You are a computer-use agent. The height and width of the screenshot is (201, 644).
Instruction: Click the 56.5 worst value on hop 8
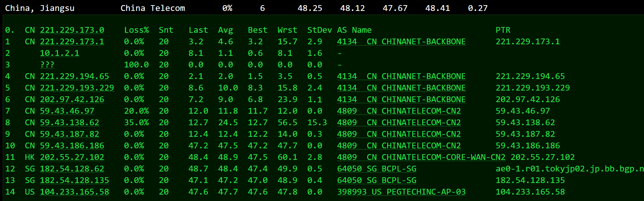point(287,123)
